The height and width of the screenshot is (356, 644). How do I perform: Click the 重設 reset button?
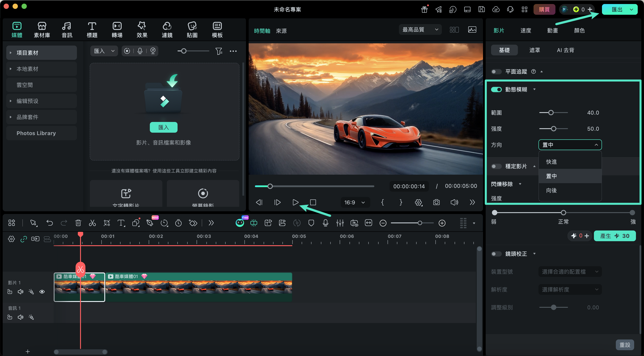625,345
